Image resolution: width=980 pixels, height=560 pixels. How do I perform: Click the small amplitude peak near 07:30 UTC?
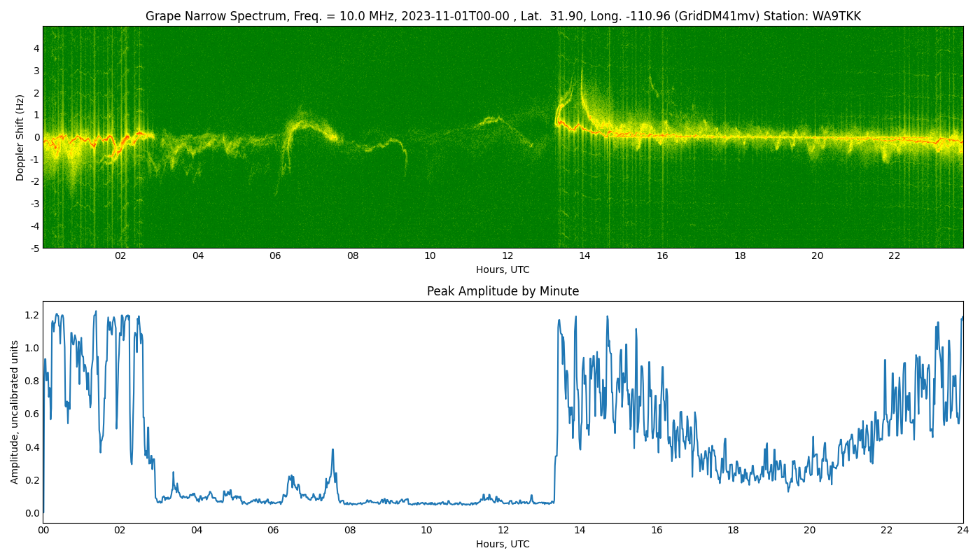click(332, 451)
